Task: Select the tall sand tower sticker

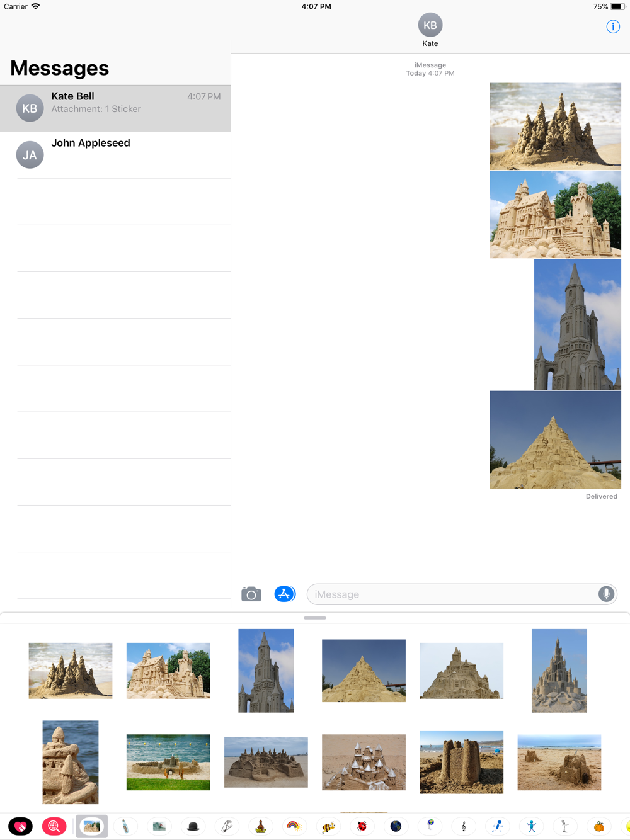Action: (x=266, y=671)
